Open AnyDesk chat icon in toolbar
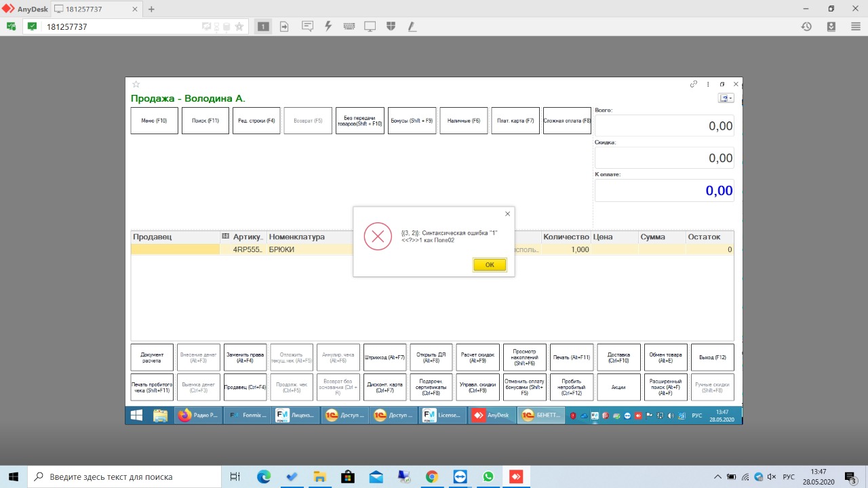 point(307,26)
